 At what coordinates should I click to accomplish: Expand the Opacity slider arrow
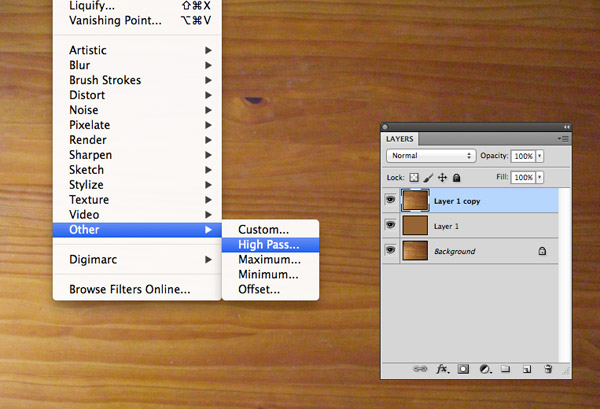point(540,156)
